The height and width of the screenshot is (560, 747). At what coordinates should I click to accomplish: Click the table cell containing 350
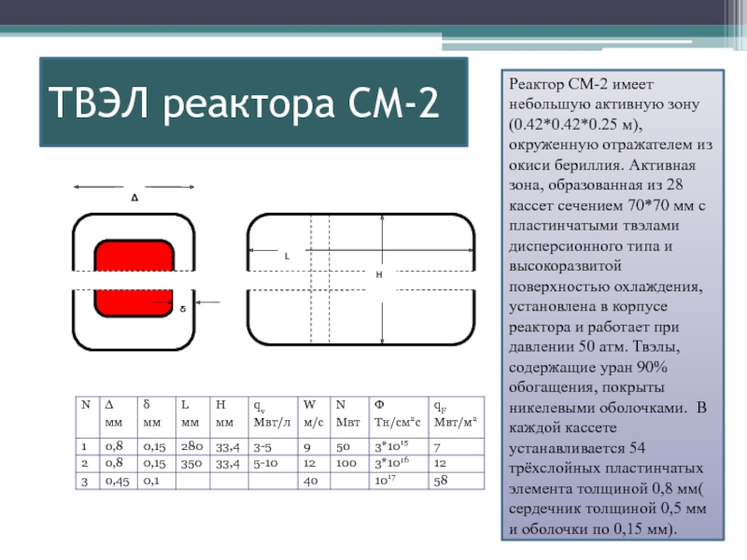pyautogui.click(x=191, y=463)
